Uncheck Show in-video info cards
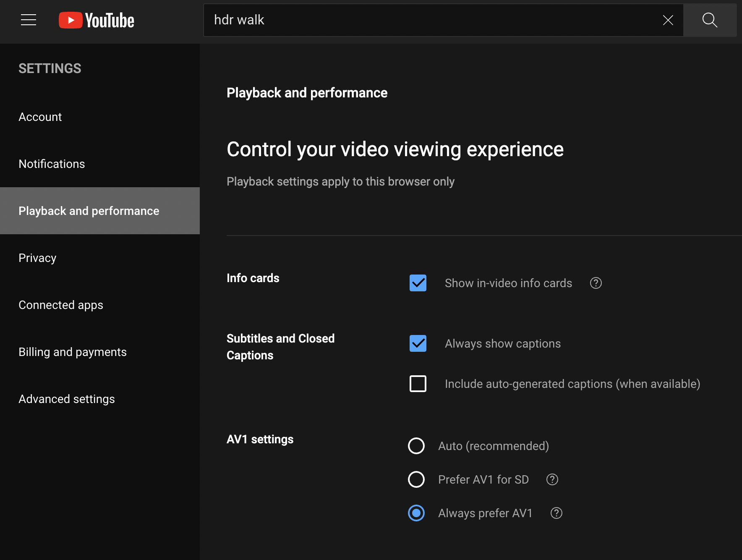The width and height of the screenshot is (742, 560). click(418, 283)
